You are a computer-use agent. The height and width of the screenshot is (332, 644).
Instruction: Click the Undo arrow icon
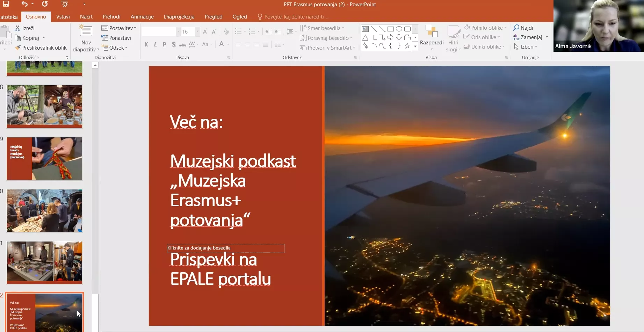click(x=24, y=4)
